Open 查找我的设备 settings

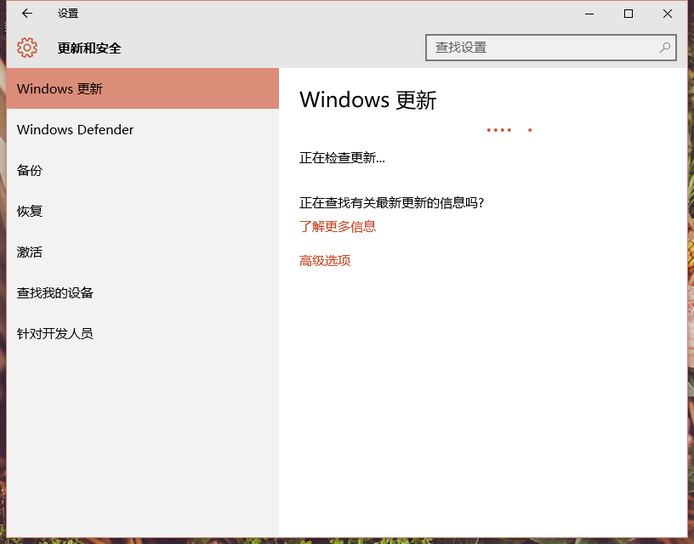click(55, 293)
